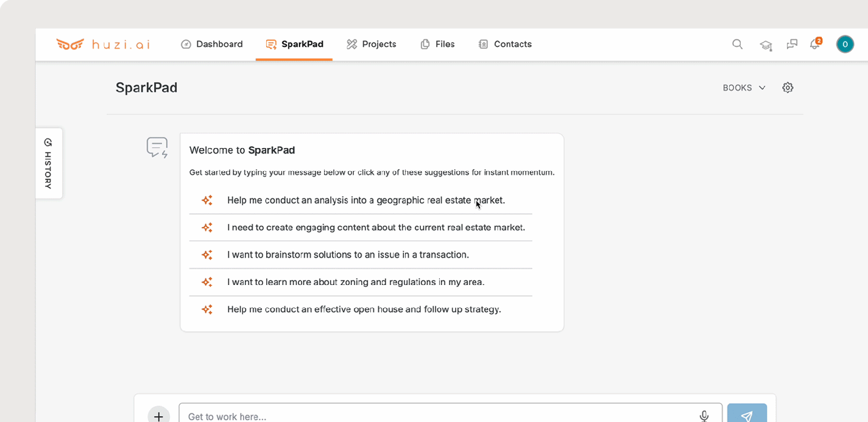Go to the Dashboard tab
This screenshot has height=422, width=868.
point(212,44)
